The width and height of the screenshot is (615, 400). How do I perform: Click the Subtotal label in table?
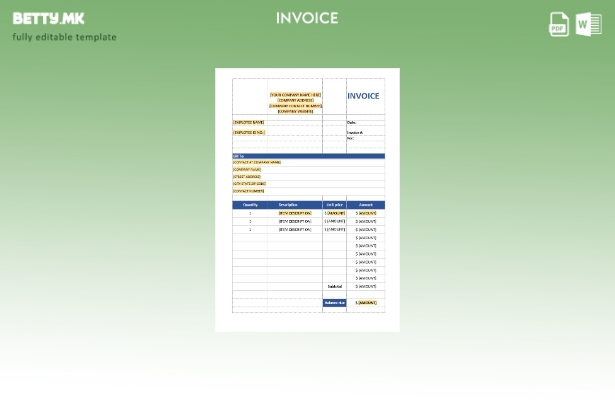click(x=334, y=286)
